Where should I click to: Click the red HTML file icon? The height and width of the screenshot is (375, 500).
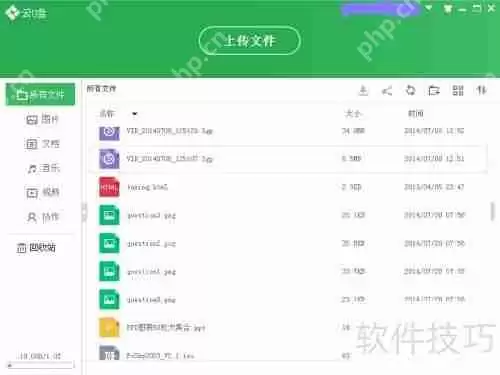(x=109, y=187)
